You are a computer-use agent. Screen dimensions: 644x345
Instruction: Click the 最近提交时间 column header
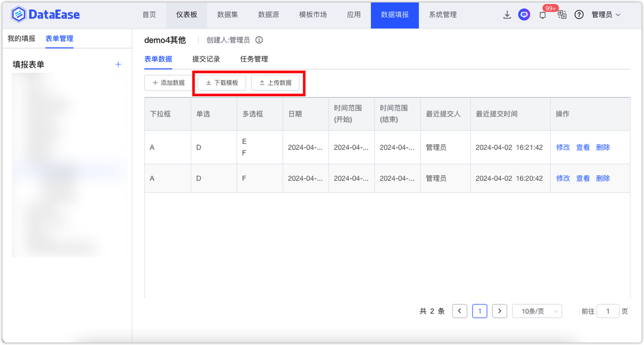click(x=510, y=114)
